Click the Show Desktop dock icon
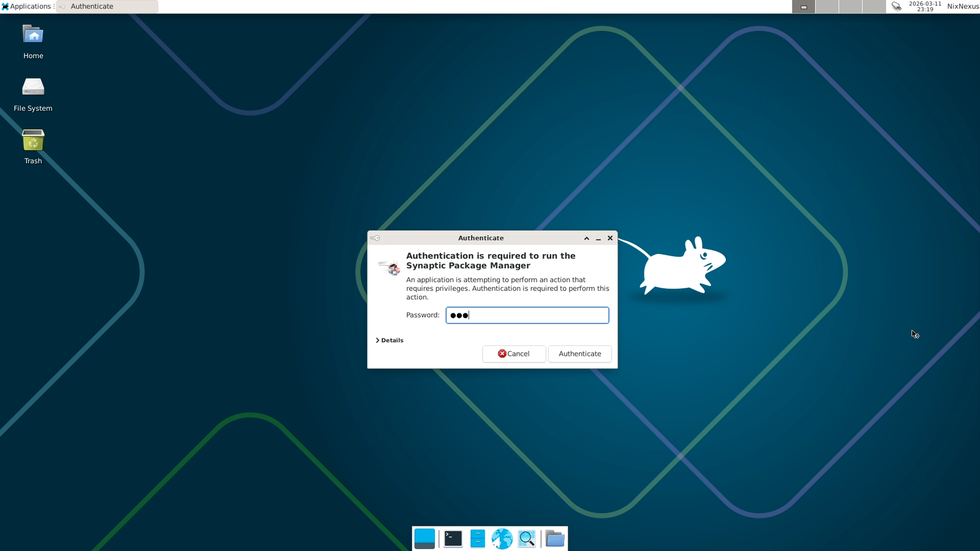 point(424,538)
